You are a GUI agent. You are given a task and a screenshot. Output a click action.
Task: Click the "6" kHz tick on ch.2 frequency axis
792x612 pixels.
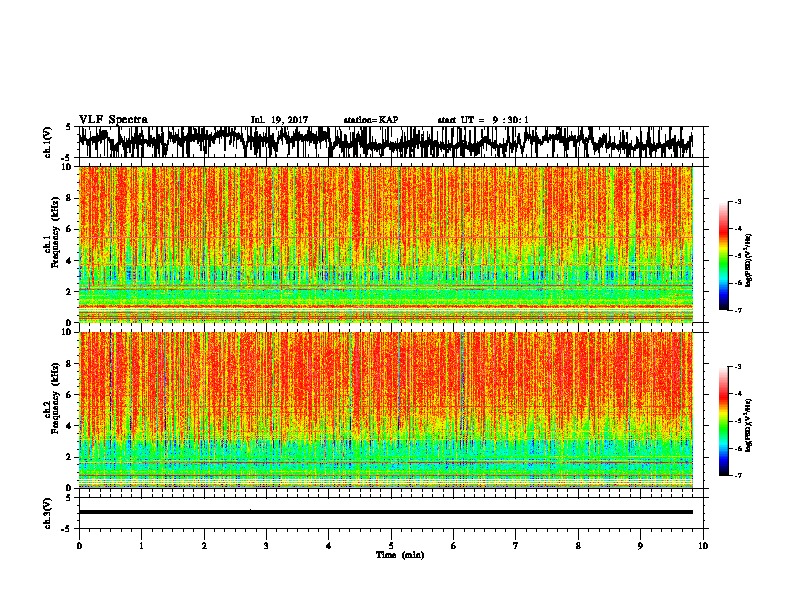69,395
